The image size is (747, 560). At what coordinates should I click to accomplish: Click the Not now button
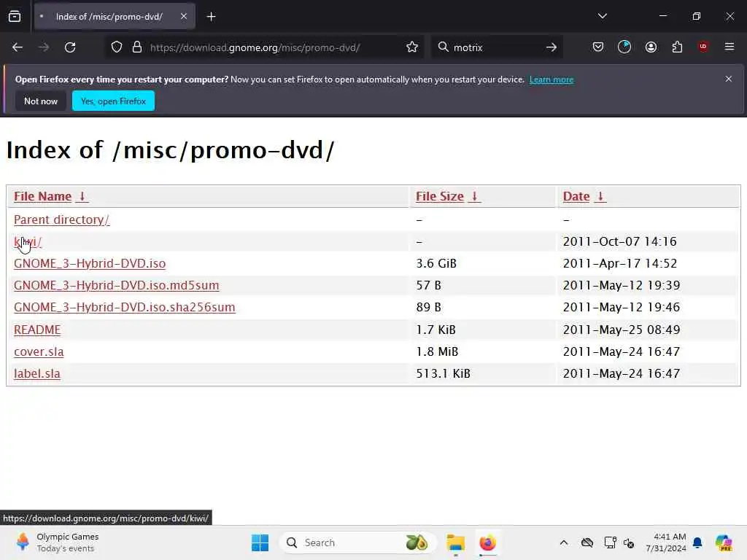41,101
